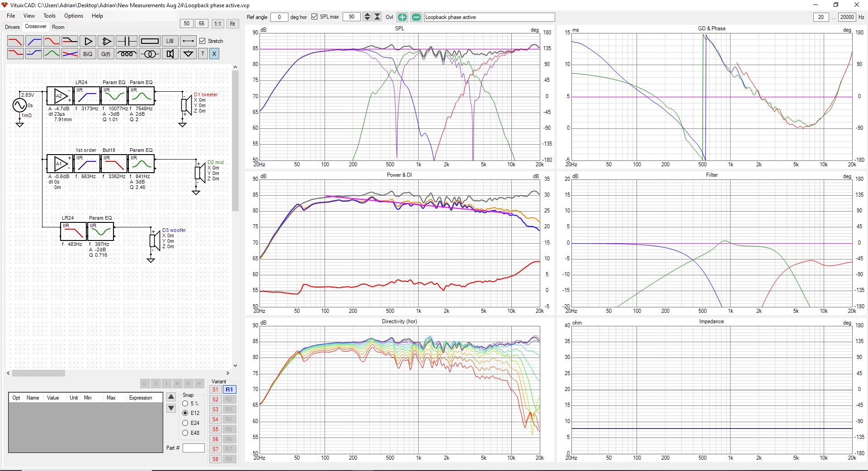868x471 pixels.
Task: Activate variant S2
Action: [216, 400]
